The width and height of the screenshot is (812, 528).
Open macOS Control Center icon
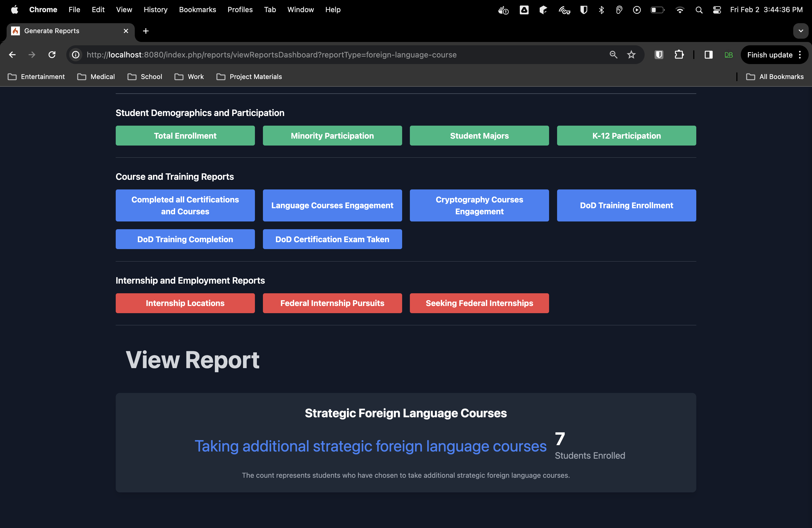(717, 10)
